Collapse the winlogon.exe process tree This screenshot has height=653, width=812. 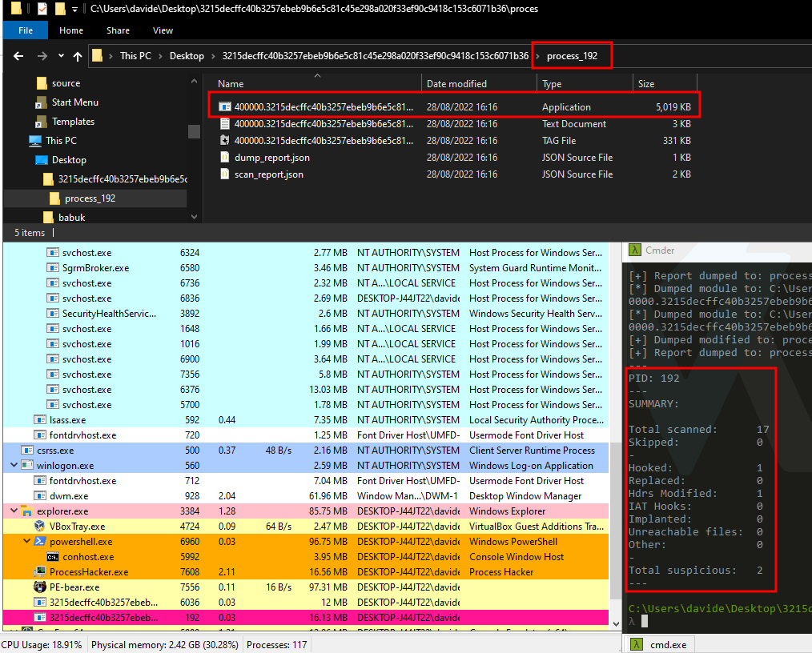pyautogui.click(x=14, y=466)
